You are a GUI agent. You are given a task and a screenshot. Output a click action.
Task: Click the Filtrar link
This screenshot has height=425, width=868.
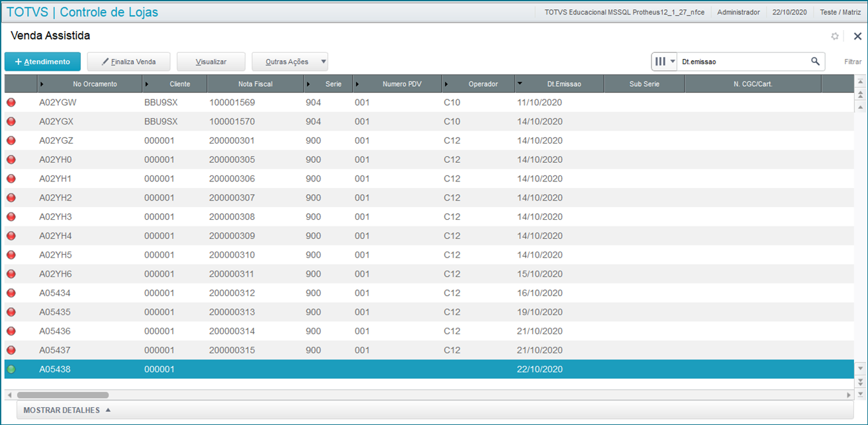[x=853, y=62]
